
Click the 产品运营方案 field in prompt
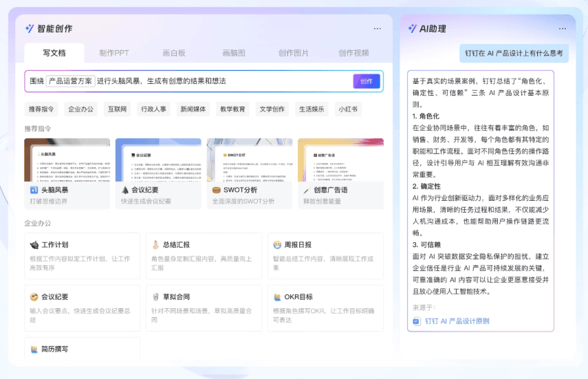click(71, 81)
